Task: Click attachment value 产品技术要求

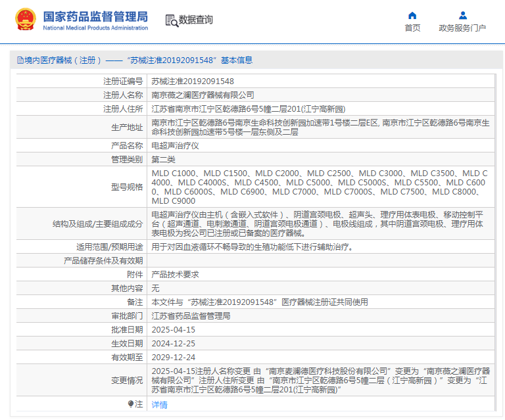Action: [x=175, y=275]
